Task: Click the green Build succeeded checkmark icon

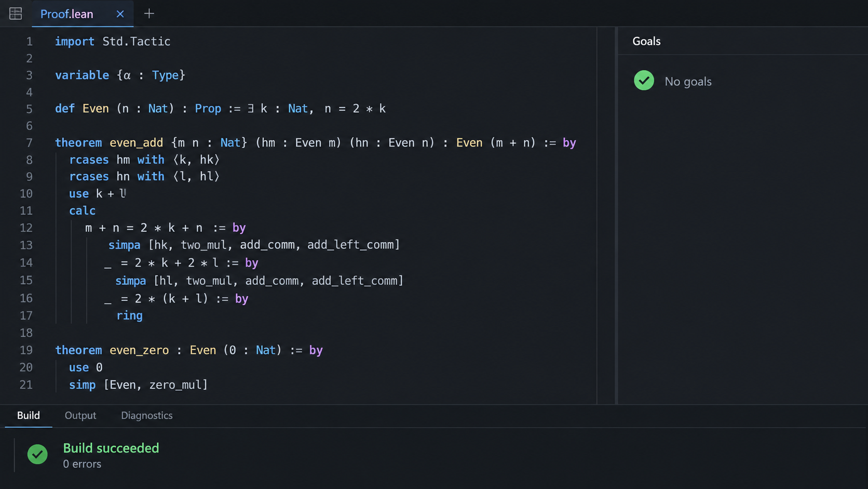Action: pyautogui.click(x=37, y=454)
